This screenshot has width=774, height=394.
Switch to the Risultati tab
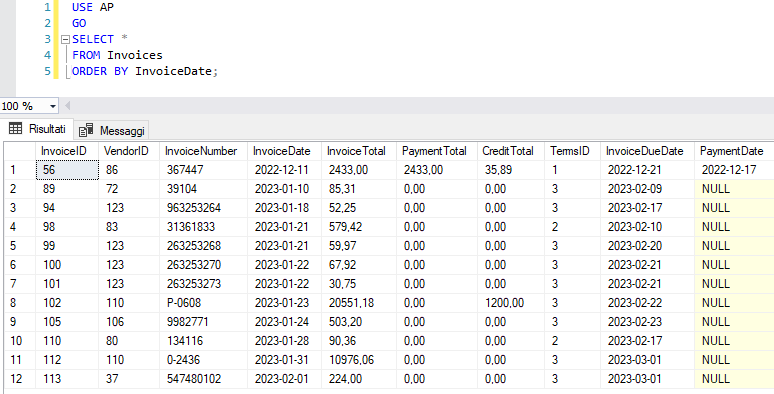pyautogui.click(x=37, y=129)
